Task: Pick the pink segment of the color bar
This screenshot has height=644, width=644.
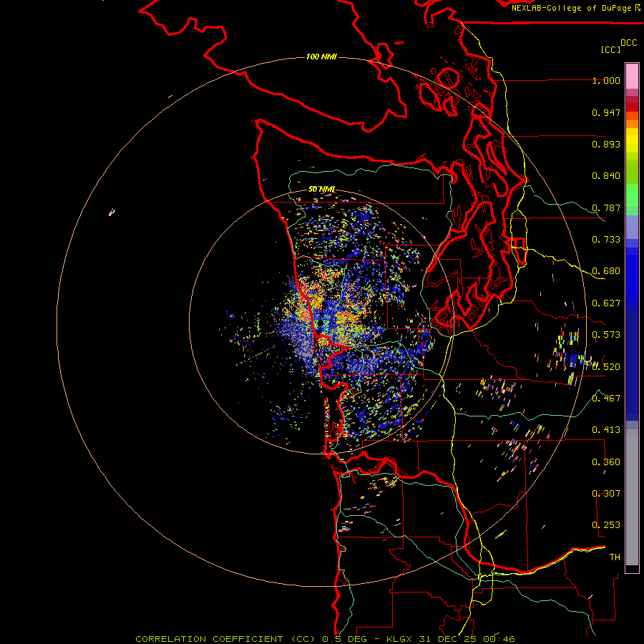Action: pos(632,76)
